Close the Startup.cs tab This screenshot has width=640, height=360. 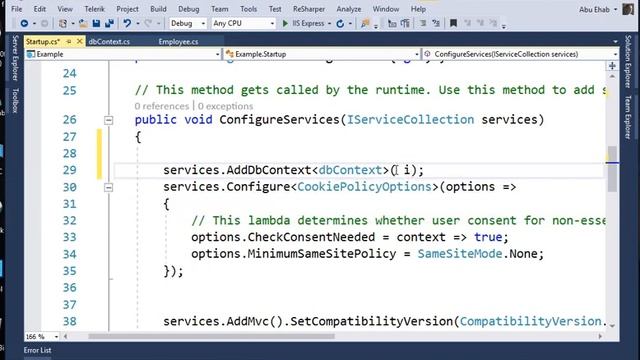click(80, 42)
